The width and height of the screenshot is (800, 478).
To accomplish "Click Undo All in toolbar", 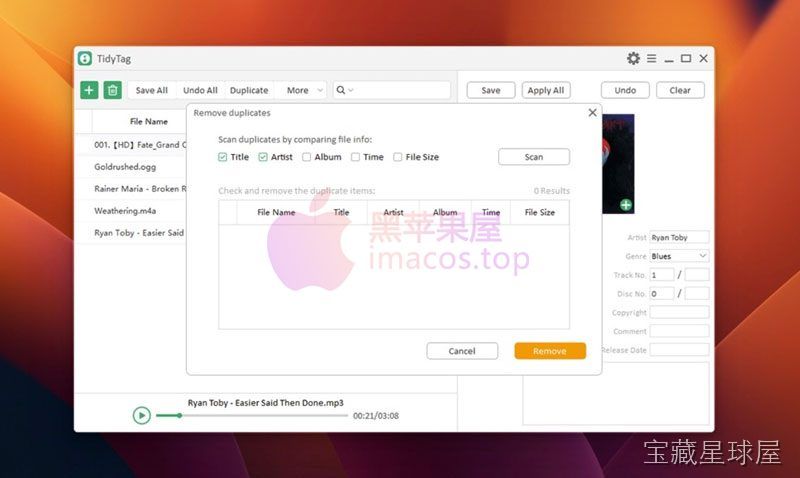I will [x=200, y=90].
